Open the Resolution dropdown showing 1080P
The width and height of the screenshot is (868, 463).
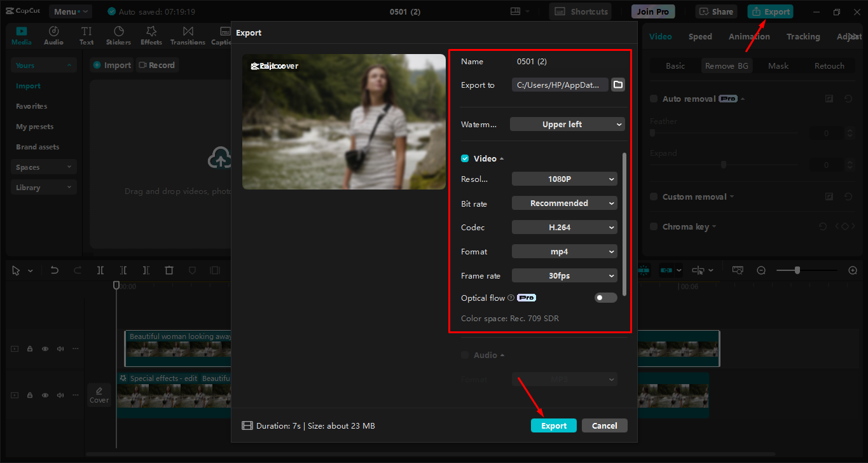(x=564, y=179)
